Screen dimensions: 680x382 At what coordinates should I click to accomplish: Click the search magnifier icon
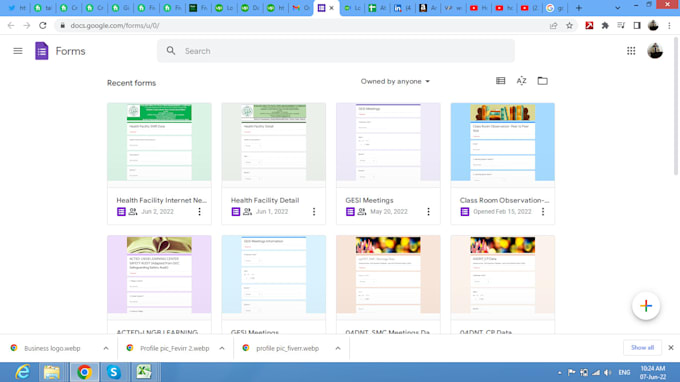(171, 51)
